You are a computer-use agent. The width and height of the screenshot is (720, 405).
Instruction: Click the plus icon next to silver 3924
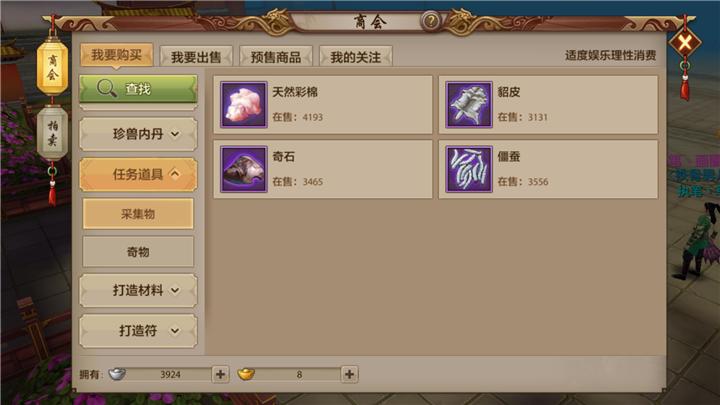(x=220, y=374)
